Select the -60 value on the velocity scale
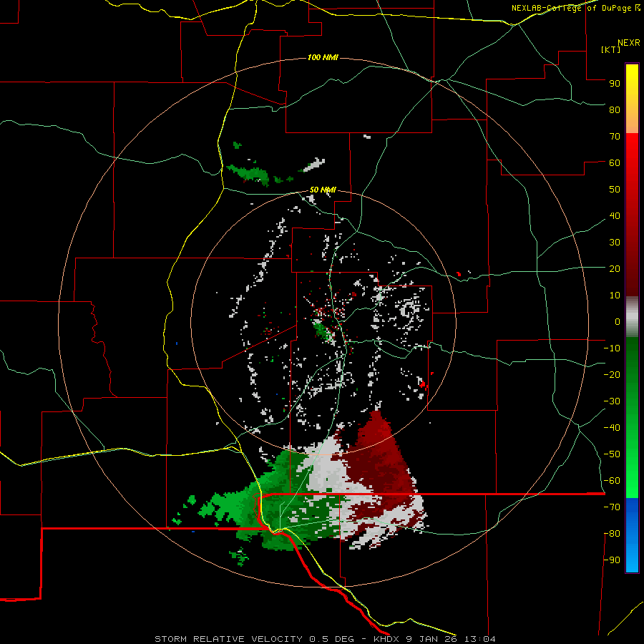Image resolution: width=644 pixels, height=644 pixels. [612, 481]
